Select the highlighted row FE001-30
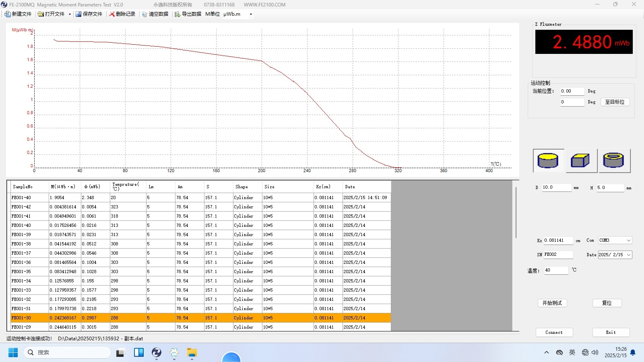Viewport: 644px width, 362px height. [x=200, y=318]
